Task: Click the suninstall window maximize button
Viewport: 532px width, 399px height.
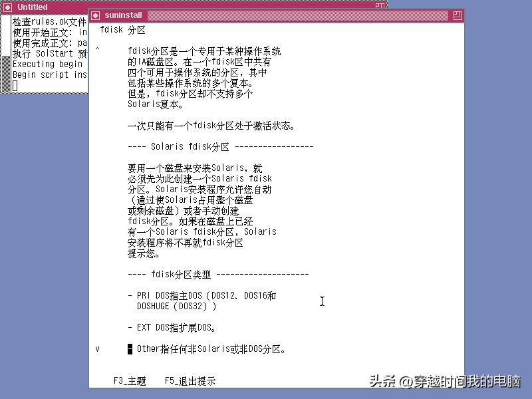Action: [x=458, y=15]
